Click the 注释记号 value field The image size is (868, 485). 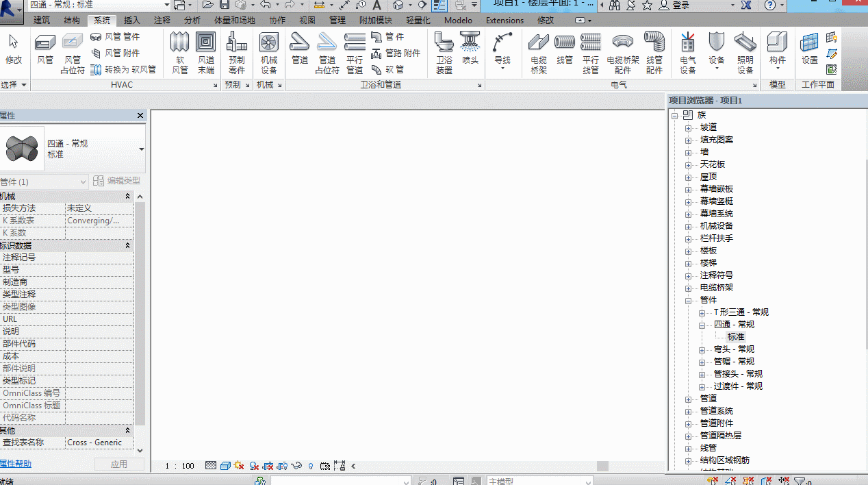click(x=99, y=258)
